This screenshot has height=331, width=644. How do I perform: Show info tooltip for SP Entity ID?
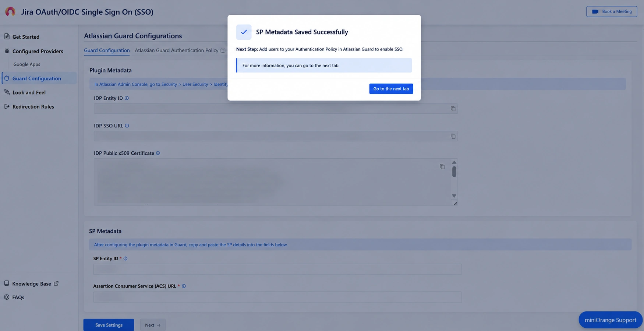(x=125, y=258)
